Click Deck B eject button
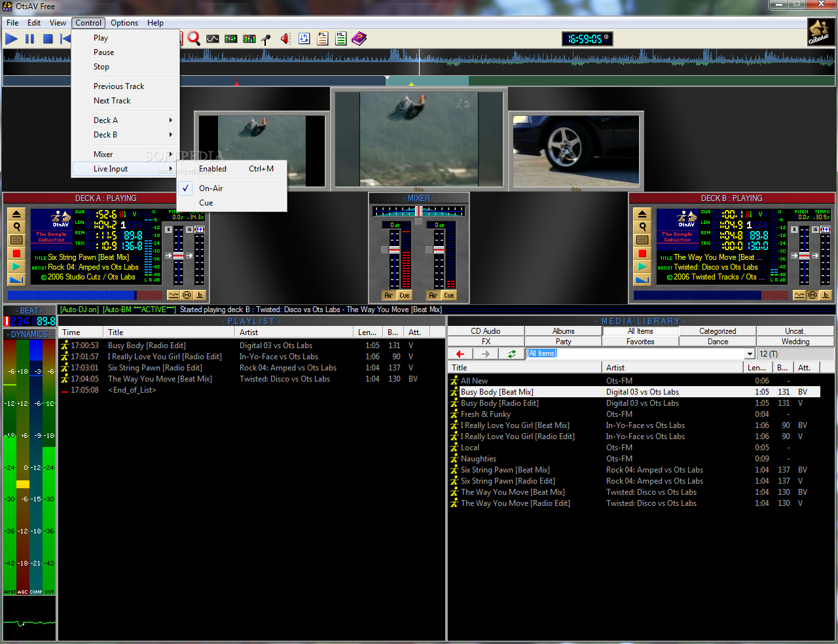 point(642,214)
